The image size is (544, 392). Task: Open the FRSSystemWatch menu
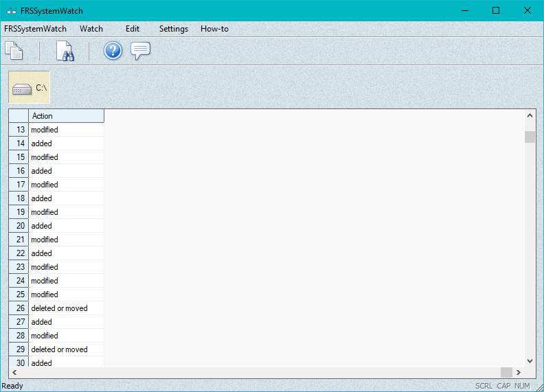[35, 29]
